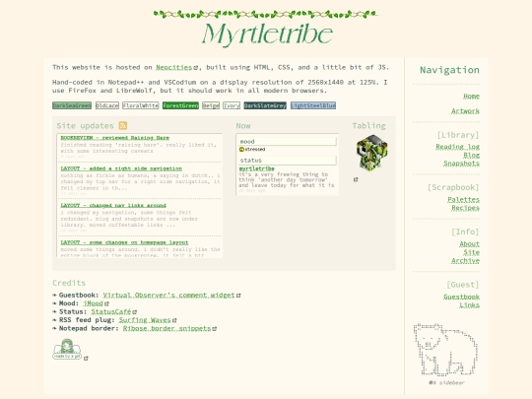
Task: Click the Now heading
Action: [x=243, y=126]
